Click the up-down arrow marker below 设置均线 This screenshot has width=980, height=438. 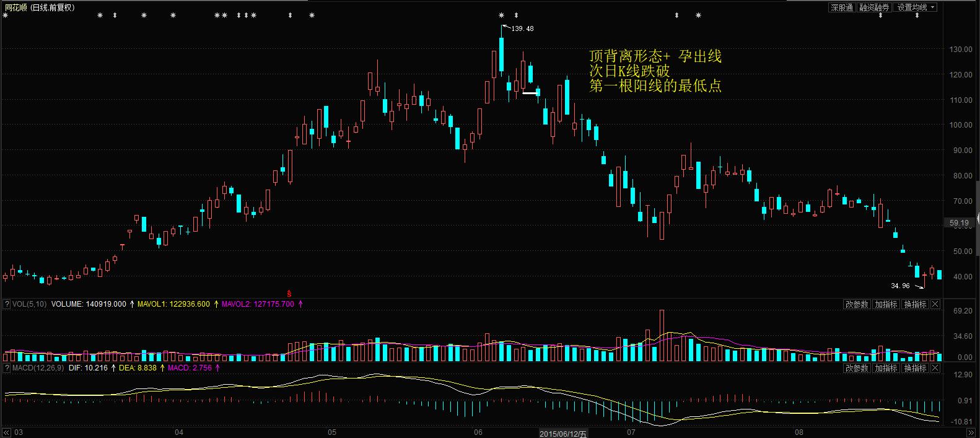[917, 15]
